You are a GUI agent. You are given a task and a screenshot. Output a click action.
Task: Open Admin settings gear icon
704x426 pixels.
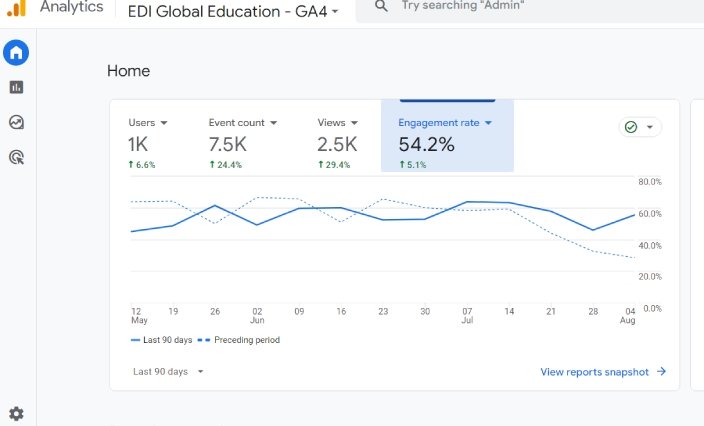[16, 413]
